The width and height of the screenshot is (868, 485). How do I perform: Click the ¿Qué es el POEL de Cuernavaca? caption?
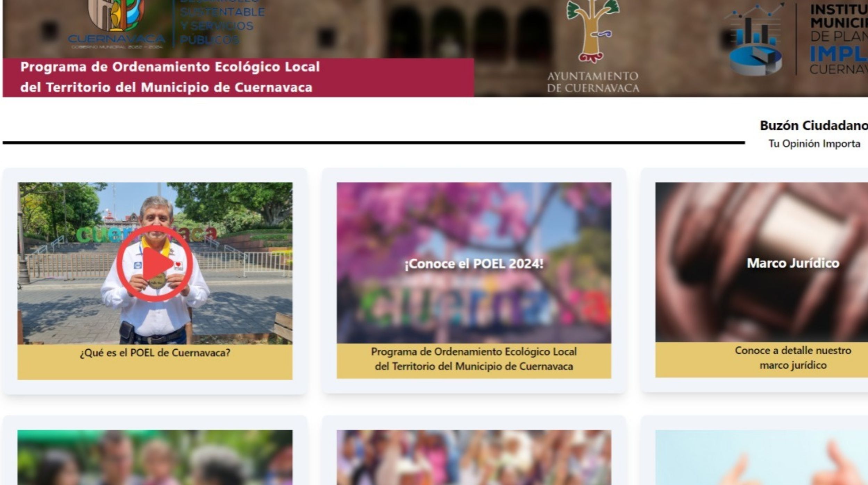pyautogui.click(x=155, y=353)
